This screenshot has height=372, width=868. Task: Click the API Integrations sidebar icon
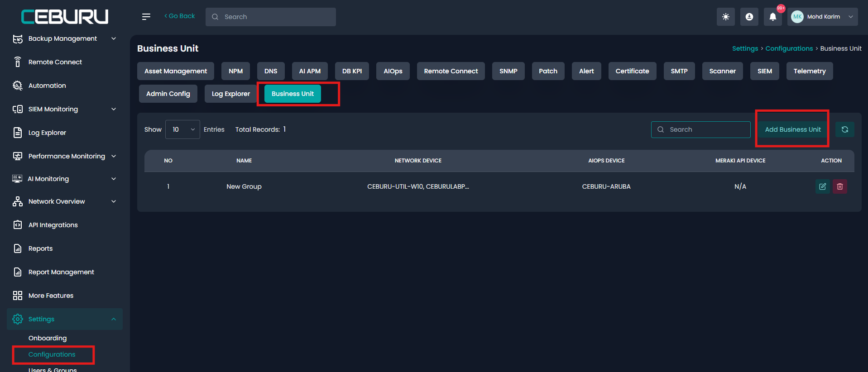pos(18,225)
